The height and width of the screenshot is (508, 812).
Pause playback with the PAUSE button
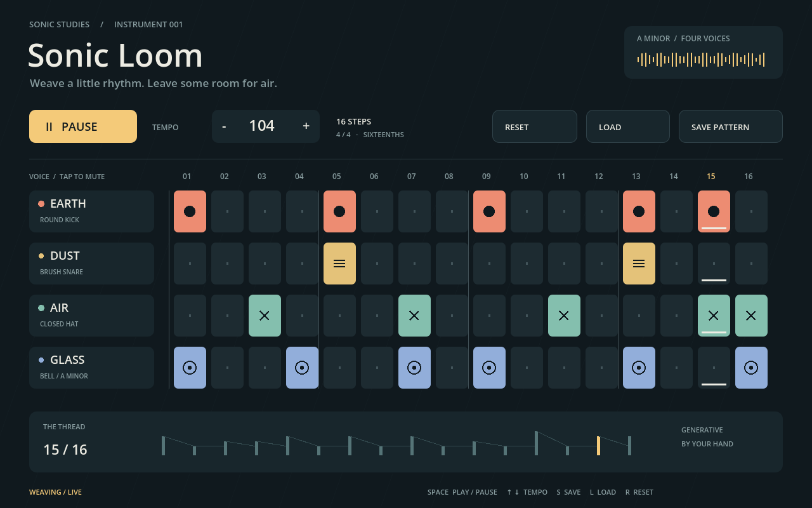click(x=83, y=126)
